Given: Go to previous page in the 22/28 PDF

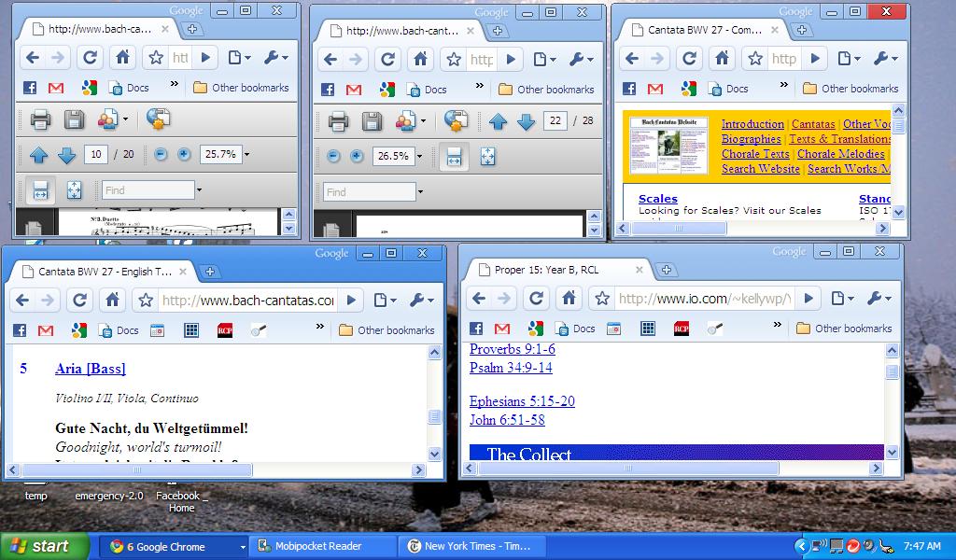Looking at the screenshot, I should pos(498,121).
